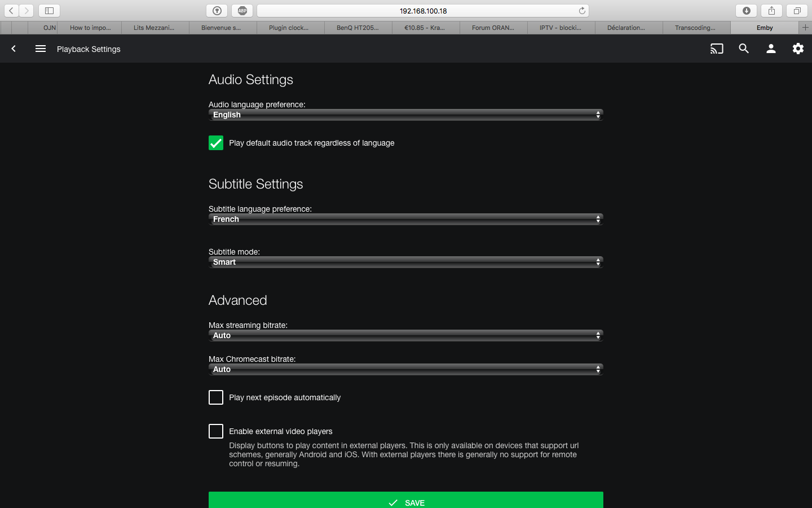Open Audio language preference dropdown
The width and height of the screenshot is (812, 508).
[406, 115]
